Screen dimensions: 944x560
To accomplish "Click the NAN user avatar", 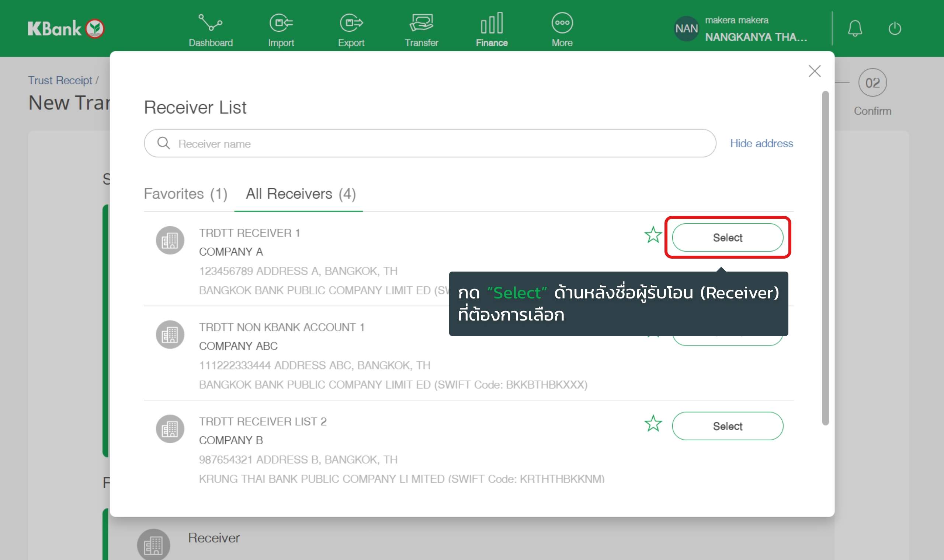I will [x=686, y=29].
